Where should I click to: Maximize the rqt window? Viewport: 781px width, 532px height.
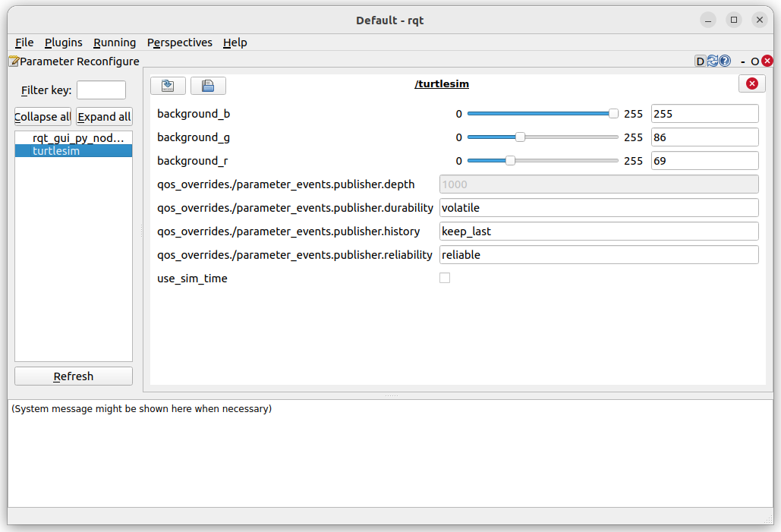734,20
